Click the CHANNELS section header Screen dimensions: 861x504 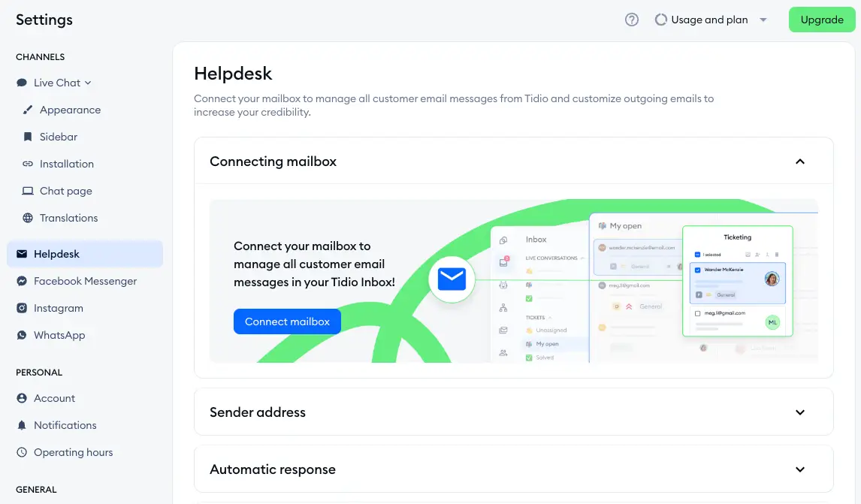point(40,57)
